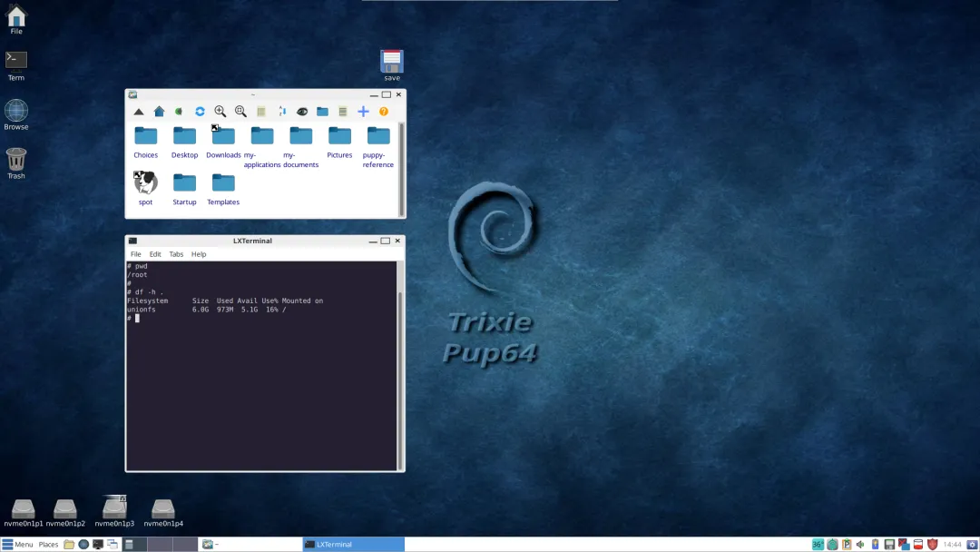
Task: Click inside the terminal at the prompt
Action: point(137,318)
